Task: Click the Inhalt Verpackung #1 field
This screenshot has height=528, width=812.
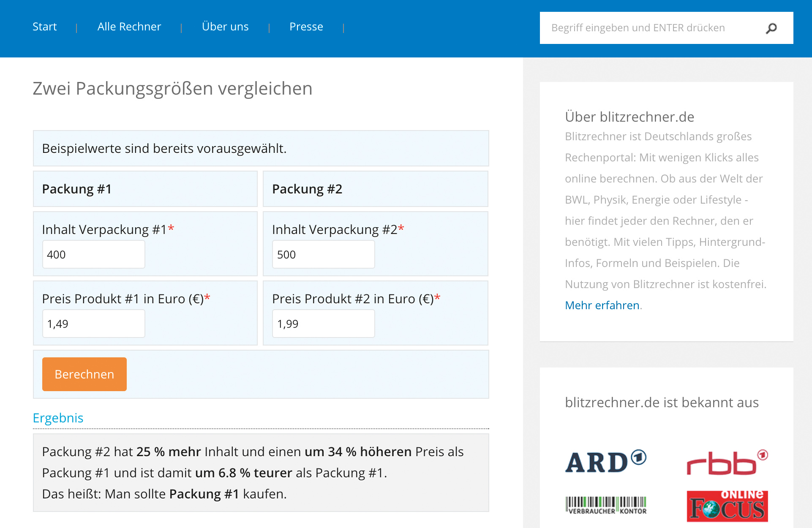Action: click(93, 254)
